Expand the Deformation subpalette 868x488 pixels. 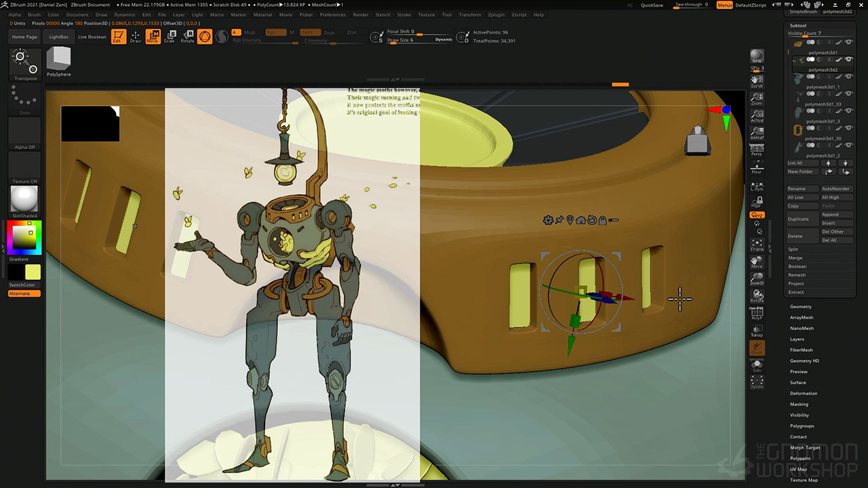point(804,393)
